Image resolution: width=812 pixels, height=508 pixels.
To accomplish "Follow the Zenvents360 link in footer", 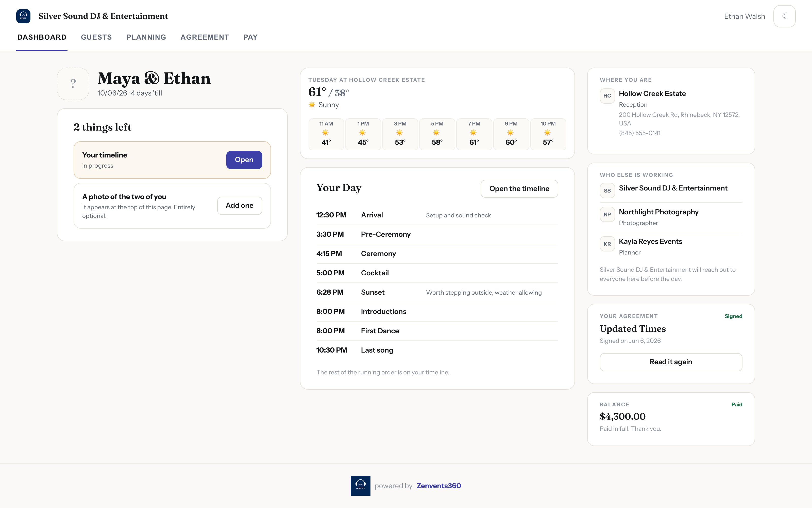I will [438, 486].
